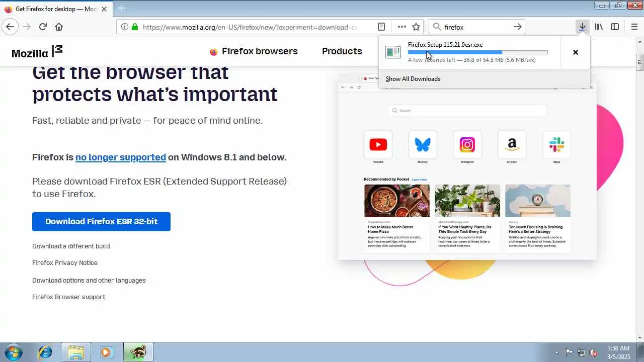Click Show All Downloads

(413, 79)
